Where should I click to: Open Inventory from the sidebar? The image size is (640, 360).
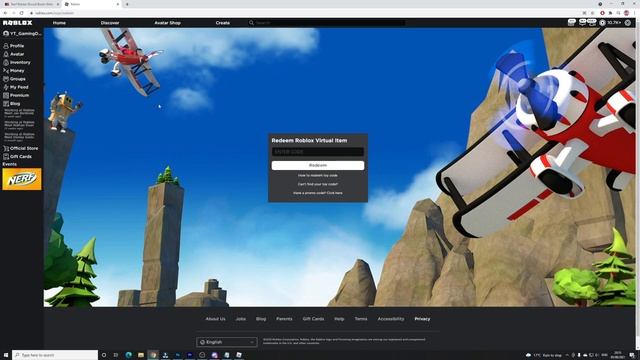[17, 62]
